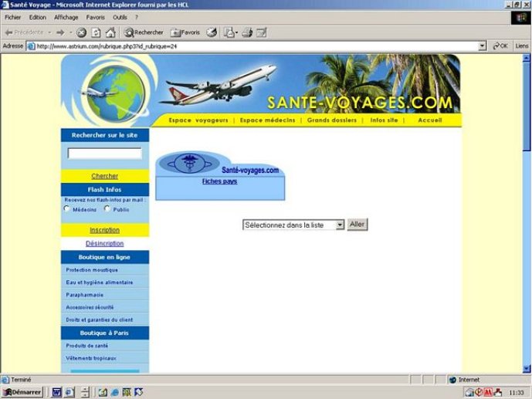Open Produits de santé link

[x=86, y=346]
